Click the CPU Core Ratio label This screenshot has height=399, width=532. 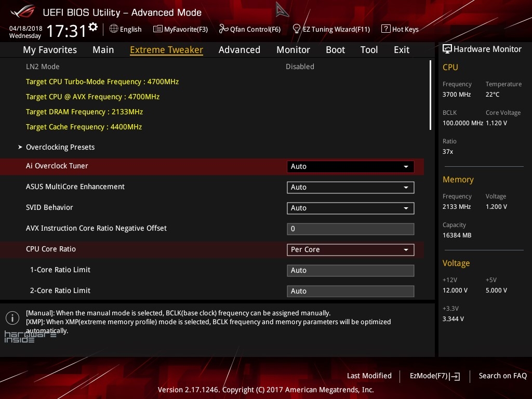[51, 249]
